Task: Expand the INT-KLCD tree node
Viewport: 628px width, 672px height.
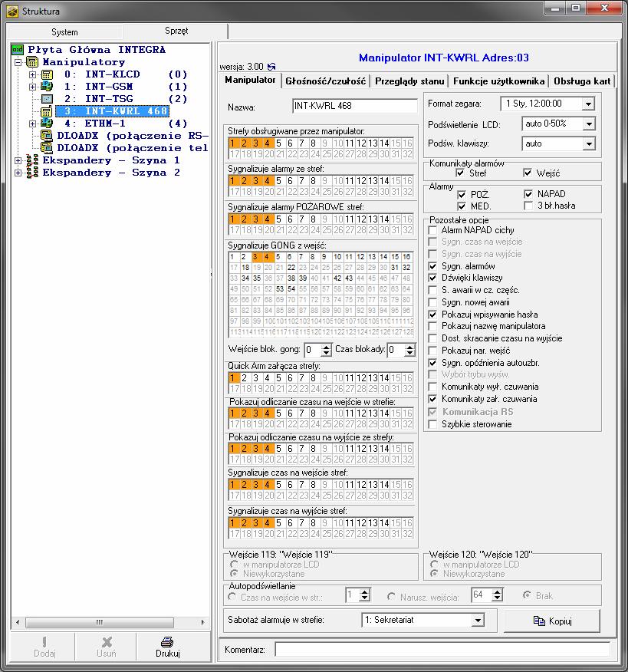Action: 32,74
